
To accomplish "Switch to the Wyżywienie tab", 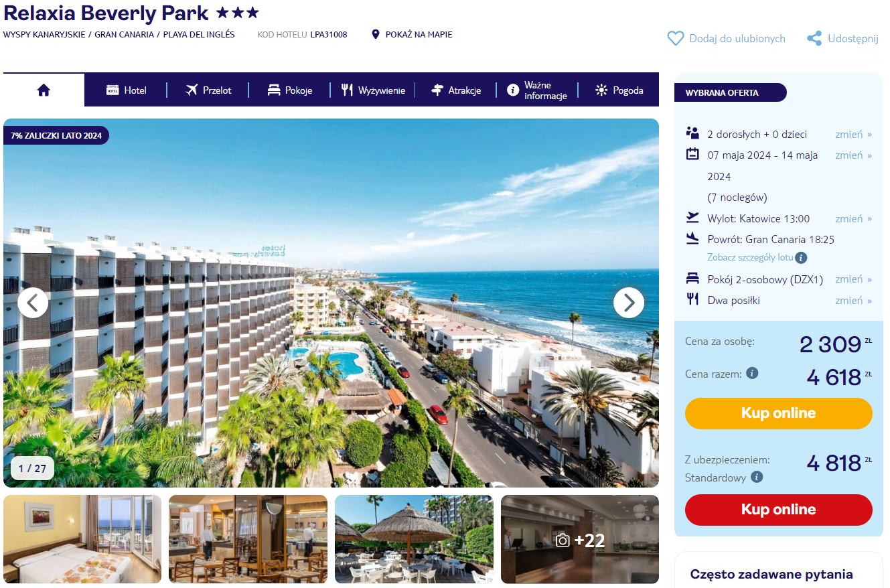I will point(372,90).
